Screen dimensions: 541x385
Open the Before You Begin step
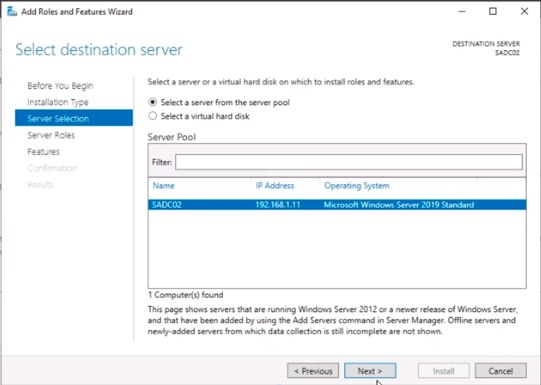[x=60, y=86]
